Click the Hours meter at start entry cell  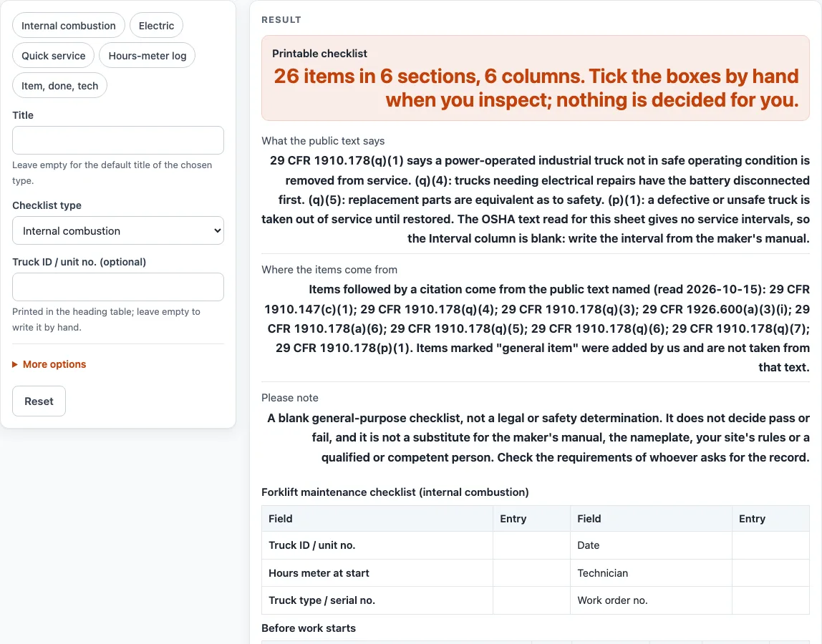531,572
